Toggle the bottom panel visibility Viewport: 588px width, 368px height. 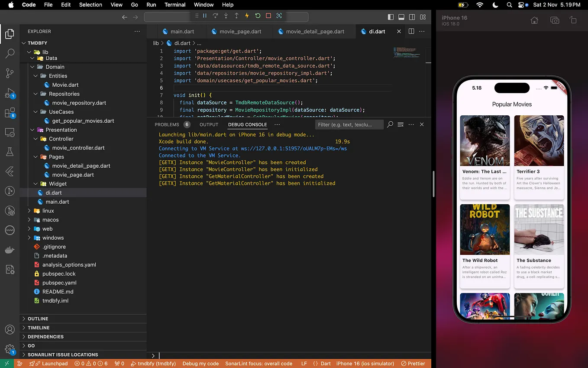401,16
